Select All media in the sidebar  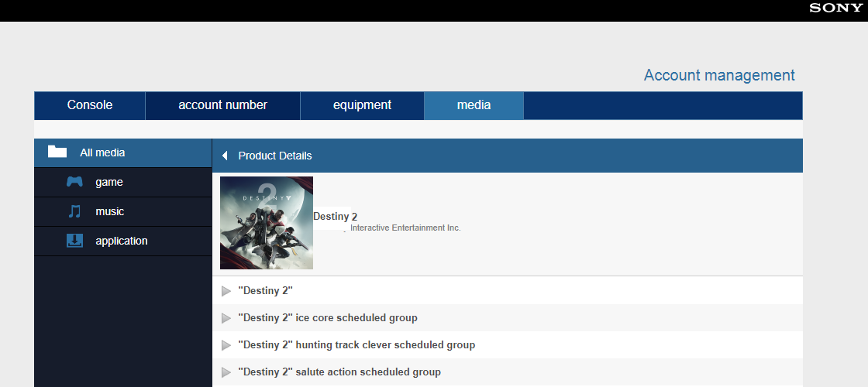point(123,152)
